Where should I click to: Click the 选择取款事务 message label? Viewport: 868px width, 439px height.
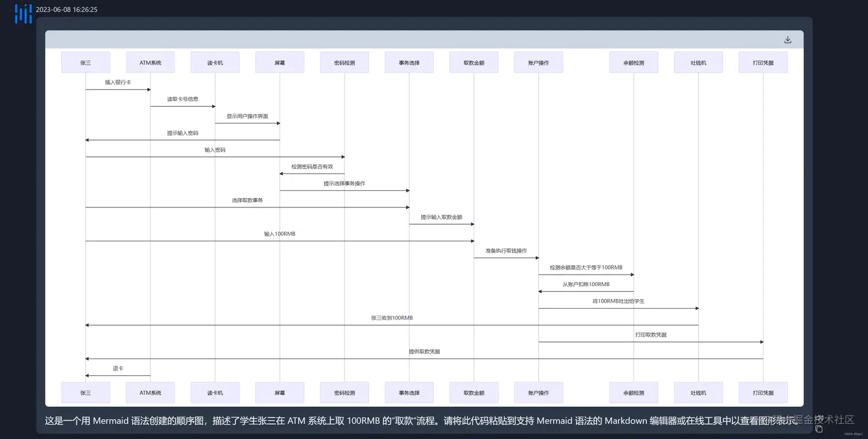point(247,201)
